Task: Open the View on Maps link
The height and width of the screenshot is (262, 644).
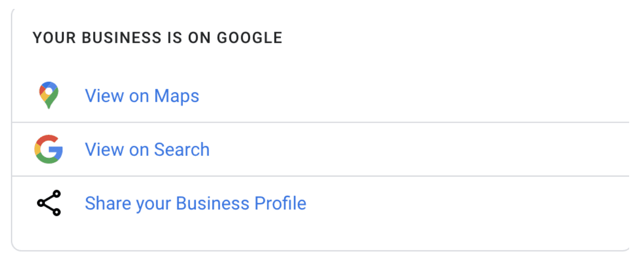Action: 142,95
